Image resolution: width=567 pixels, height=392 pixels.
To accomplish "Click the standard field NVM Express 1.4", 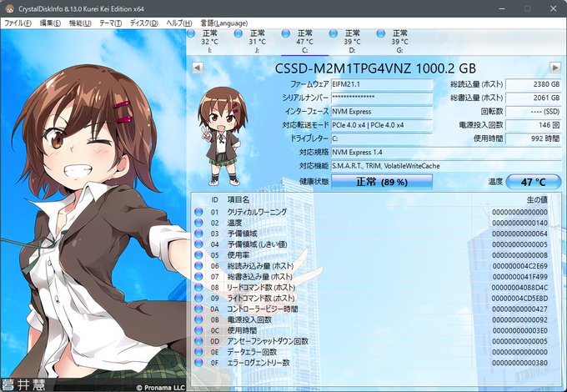I will (x=446, y=153).
